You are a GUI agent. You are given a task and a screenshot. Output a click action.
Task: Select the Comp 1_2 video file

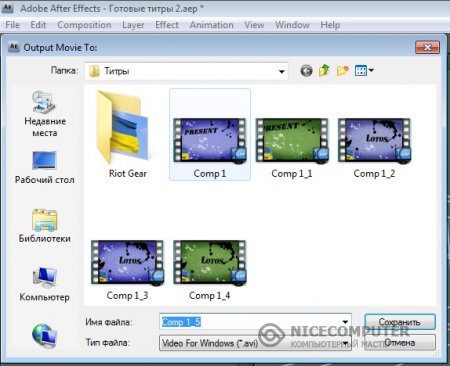point(374,148)
